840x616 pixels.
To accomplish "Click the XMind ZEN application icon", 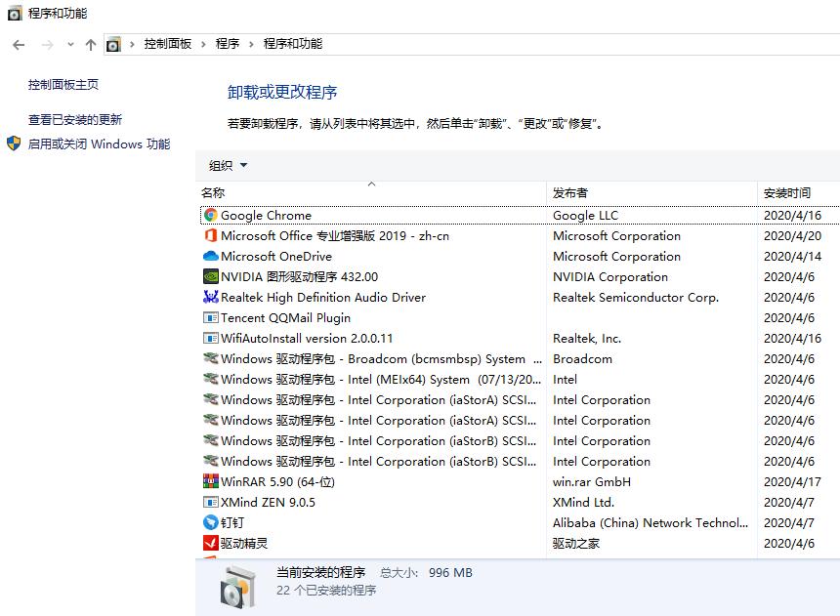I will click(210, 502).
